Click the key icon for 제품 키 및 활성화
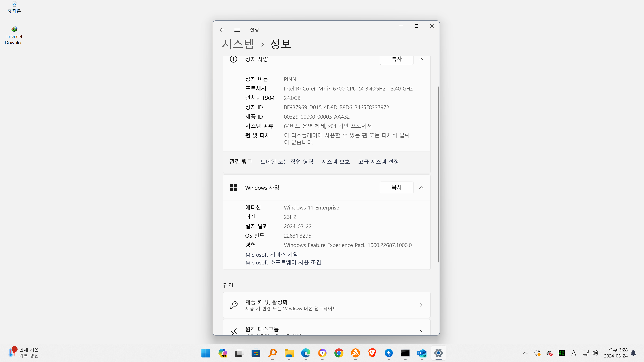Screen dimensions: 644x362 233,305
